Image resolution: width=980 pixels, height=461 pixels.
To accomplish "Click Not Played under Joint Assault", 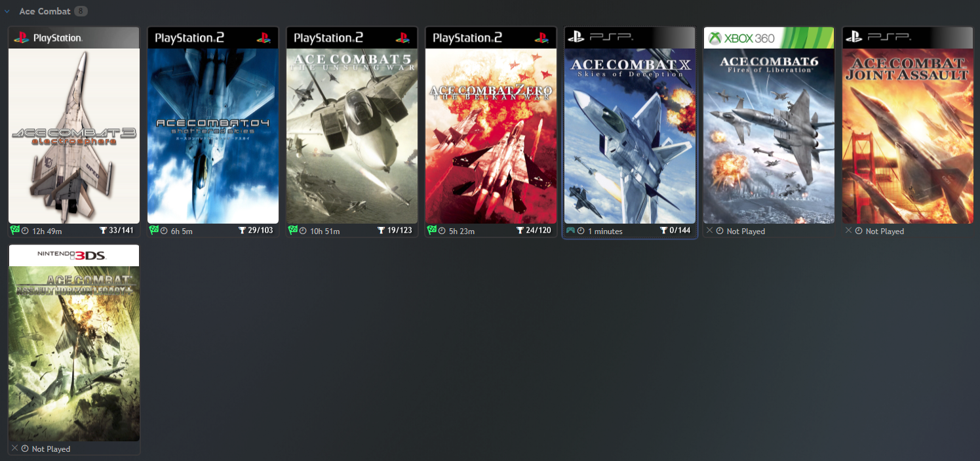I will [x=885, y=231].
